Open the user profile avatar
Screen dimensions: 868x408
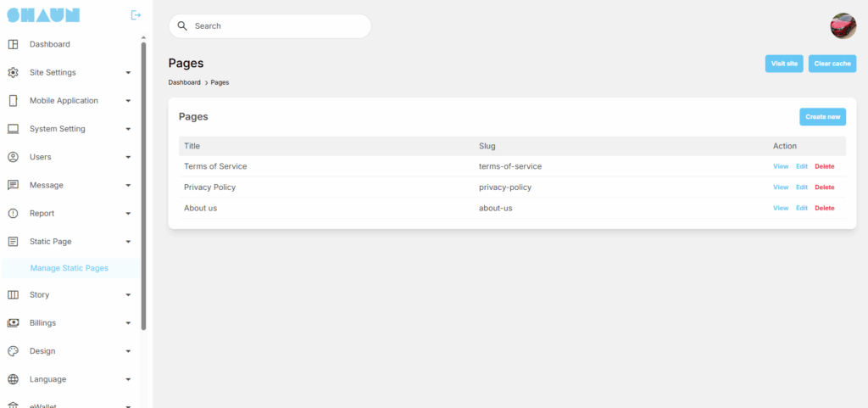[x=843, y=26]
